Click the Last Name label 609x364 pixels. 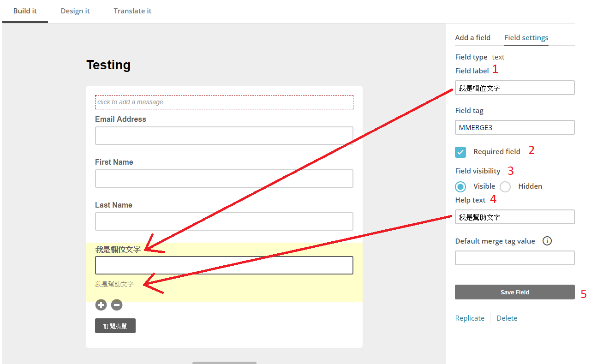point(113,205)
